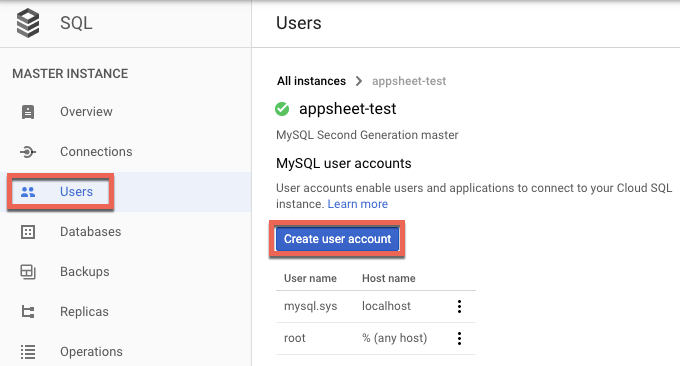Click the appsheet-test instance name heading

348,109
